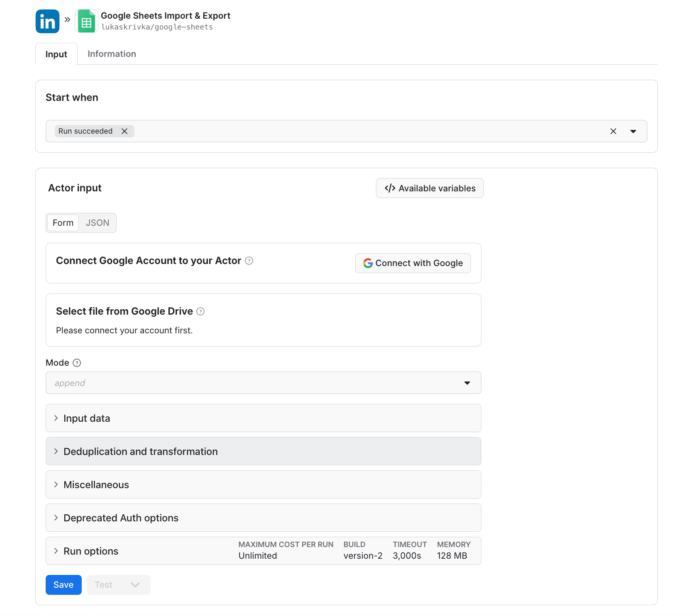
Task: Click the Google Sheets actor icon
Action: click(x=86, y=21)
